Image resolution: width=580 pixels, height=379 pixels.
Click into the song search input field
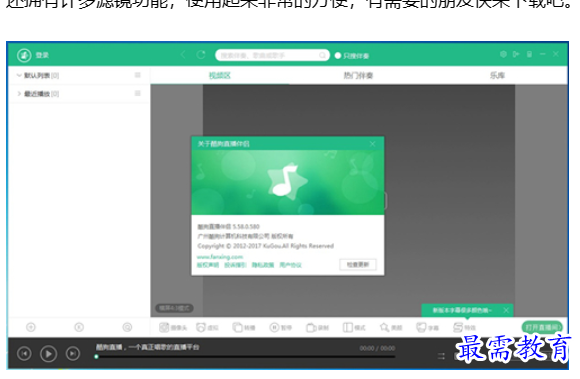point(272,55)
